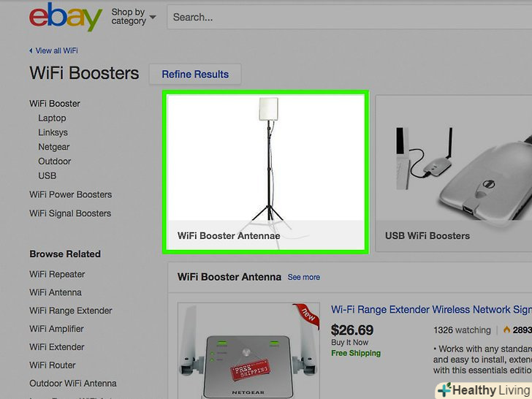Open Outdoor WiFi Antenna related link
The height and width of the screenshot is (399, 532).
point(73,384)
